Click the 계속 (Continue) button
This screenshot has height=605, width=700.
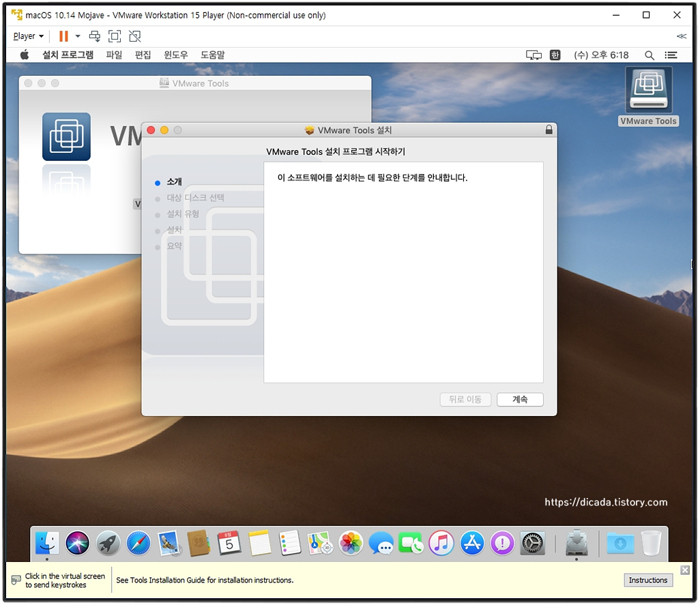point(520,399)
